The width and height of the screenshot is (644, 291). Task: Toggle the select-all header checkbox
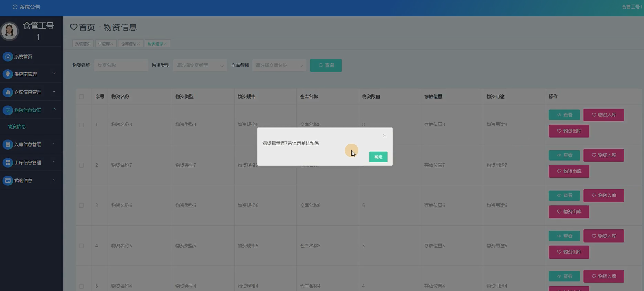[81, 97]
